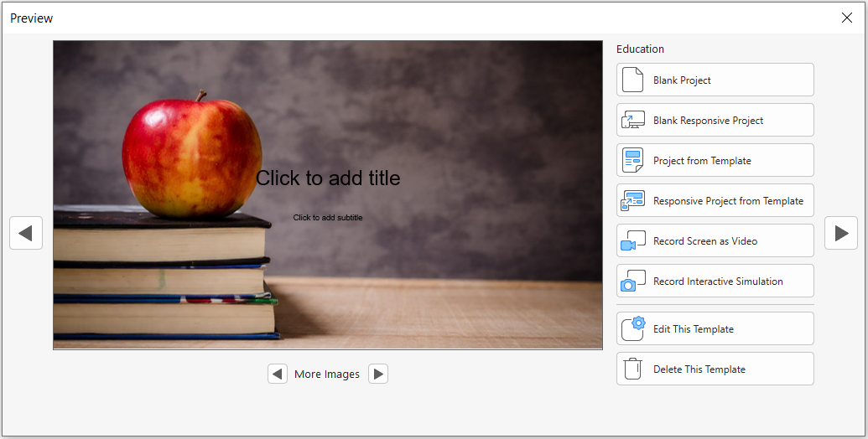Click the Project from Template document icon
This screenshot has height=439, width=868.
pyautogui.click(x=632, y=160)
